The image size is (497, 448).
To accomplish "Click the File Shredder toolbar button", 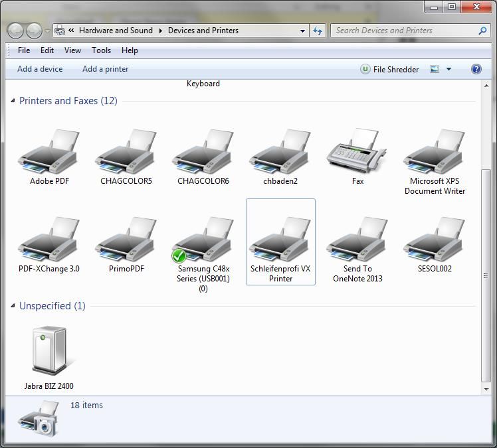I will [389, 69].
